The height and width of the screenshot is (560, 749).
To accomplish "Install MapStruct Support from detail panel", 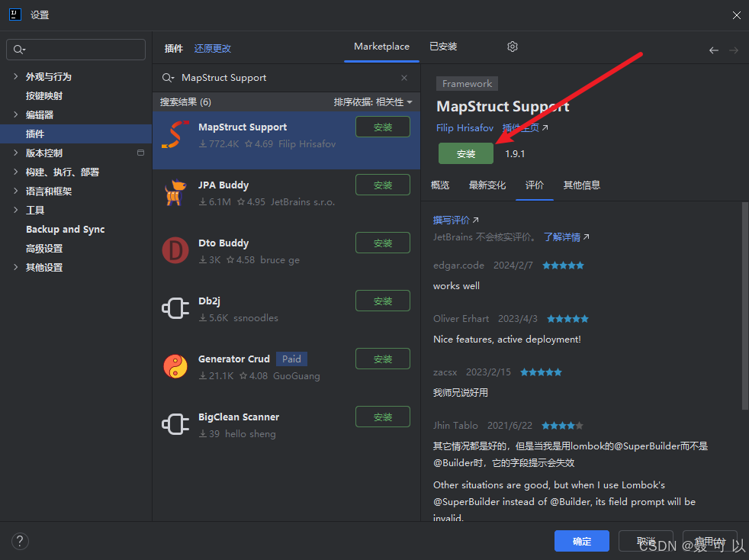I will tap(465, 153).
